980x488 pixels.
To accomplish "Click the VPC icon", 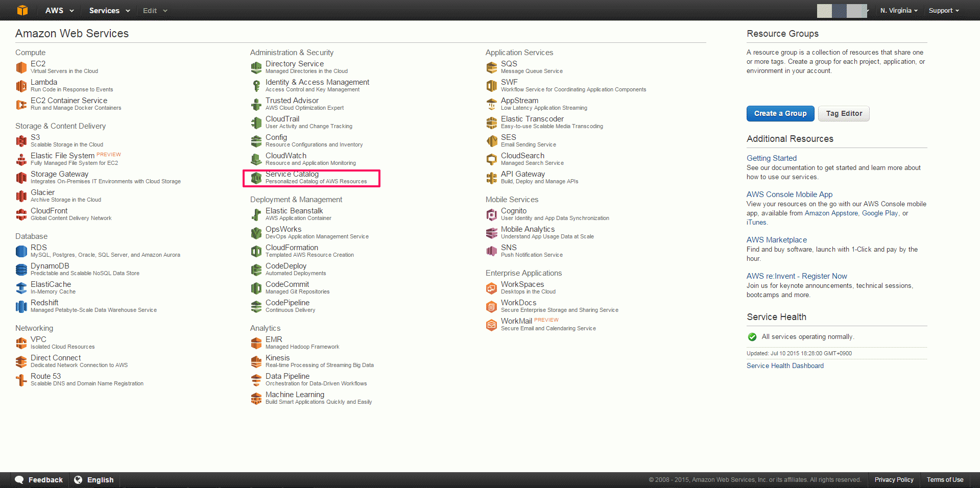I will point(21,343).
